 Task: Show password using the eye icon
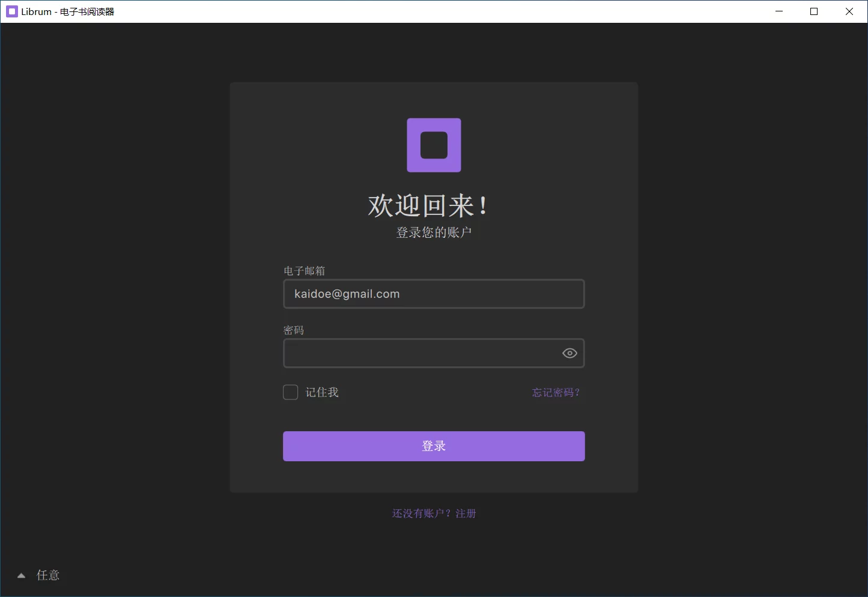(x=569, y=353)
